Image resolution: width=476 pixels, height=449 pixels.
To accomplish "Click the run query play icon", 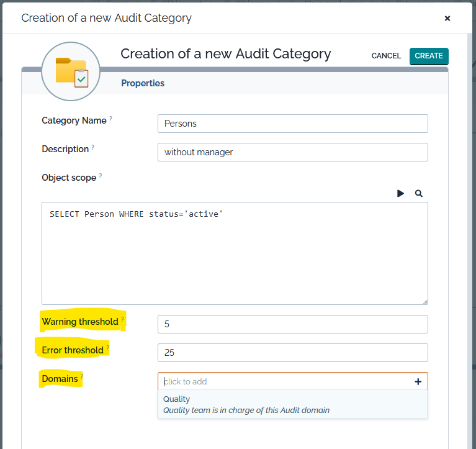I will click(400, 194).
